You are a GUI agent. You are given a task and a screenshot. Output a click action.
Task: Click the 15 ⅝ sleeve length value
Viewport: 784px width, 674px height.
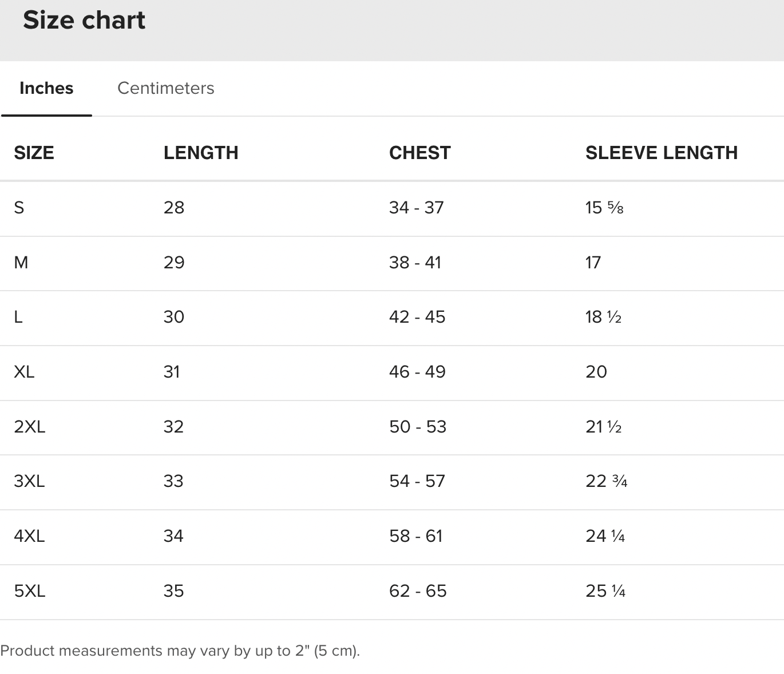click(604, 208)
